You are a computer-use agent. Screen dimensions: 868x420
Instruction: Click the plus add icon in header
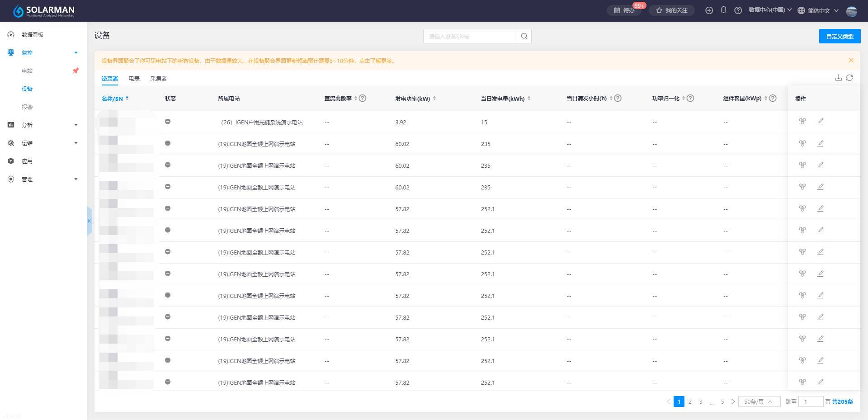(709, 10)
